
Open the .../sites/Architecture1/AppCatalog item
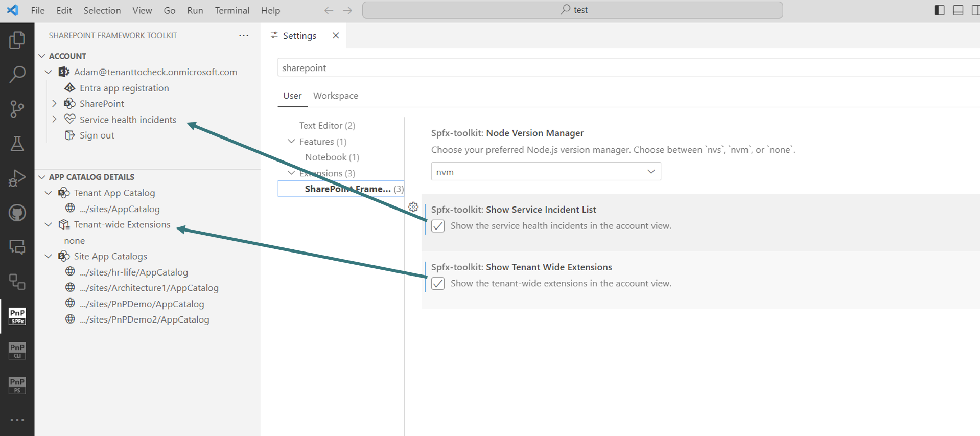pos(149,288)
